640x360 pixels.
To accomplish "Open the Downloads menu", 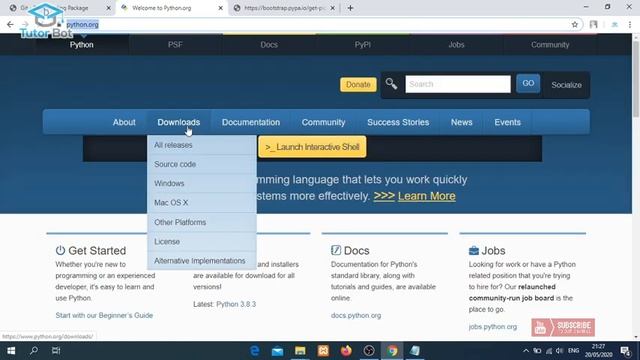I will 178,122.
